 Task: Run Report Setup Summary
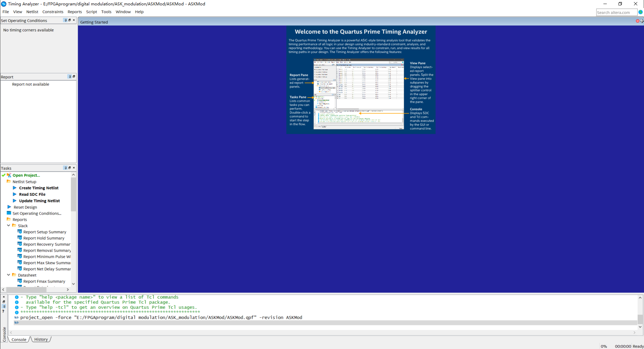point(44,232)
